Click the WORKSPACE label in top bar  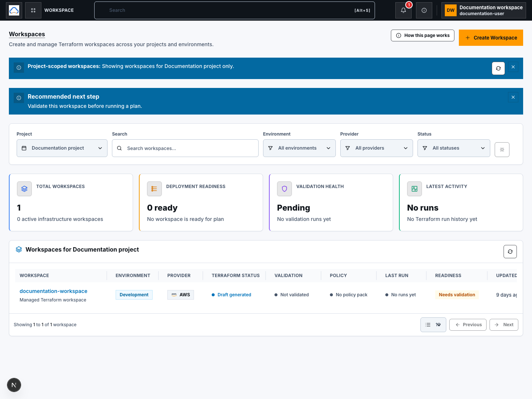(x=59, y=10)
